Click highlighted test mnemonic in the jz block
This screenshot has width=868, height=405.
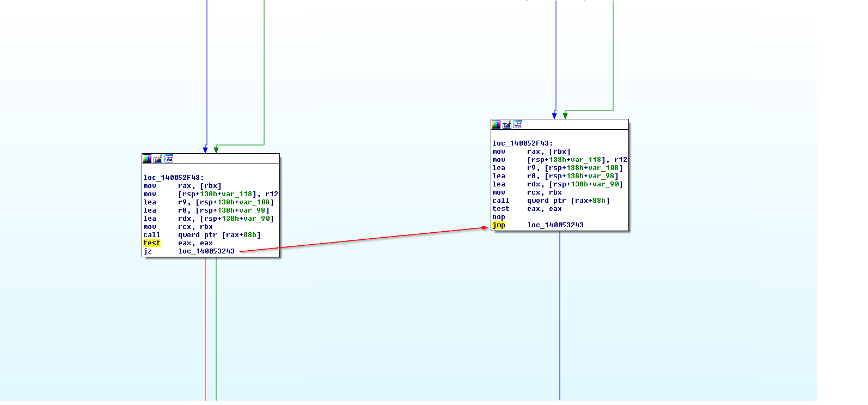pyautogui.click(x=152, y=243)
